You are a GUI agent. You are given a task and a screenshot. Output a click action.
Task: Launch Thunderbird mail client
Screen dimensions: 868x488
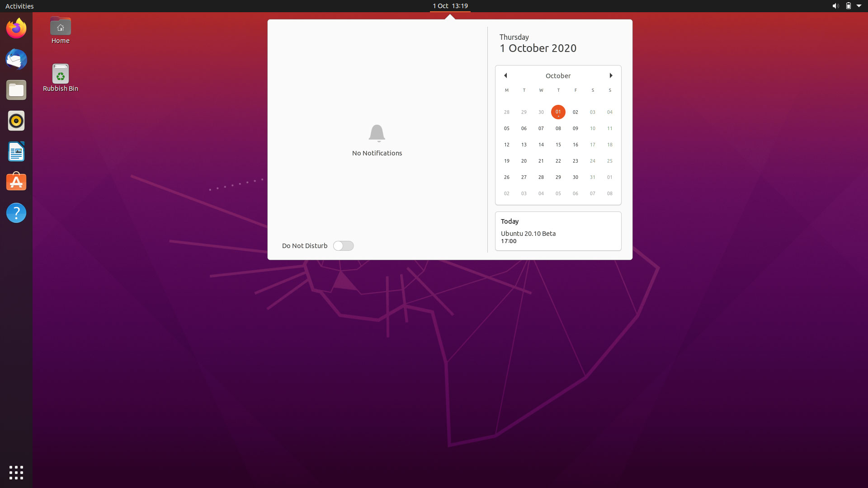coord(16,60)
